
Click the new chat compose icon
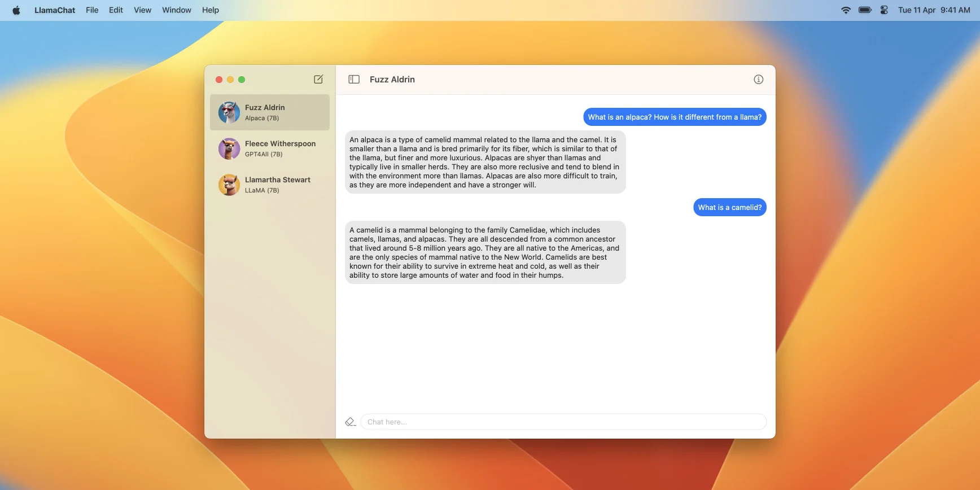(318, 80)
